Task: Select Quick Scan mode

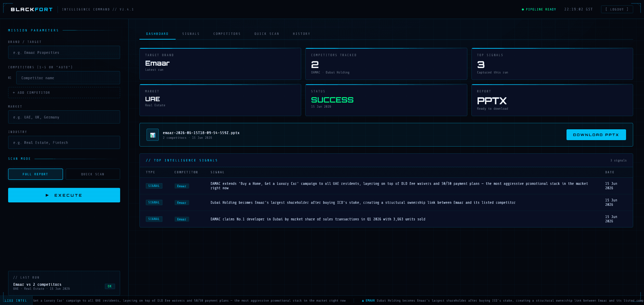Action: [x=93, y=174]
